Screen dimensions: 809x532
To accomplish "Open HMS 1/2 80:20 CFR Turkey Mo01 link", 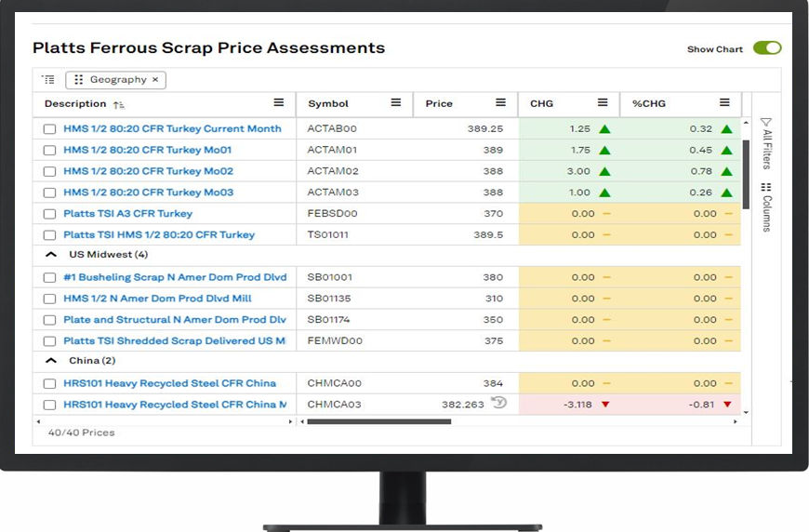I will [x=148, y=150].
